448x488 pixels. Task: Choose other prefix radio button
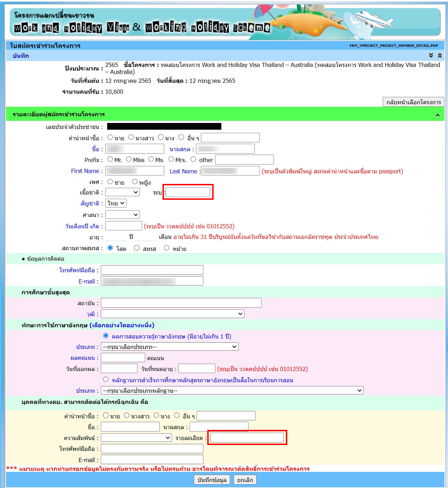(x=193, y=159)
